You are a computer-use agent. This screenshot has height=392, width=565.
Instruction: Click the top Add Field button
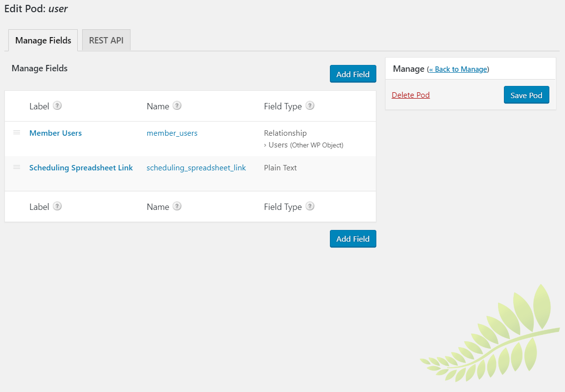coord(353,74)
